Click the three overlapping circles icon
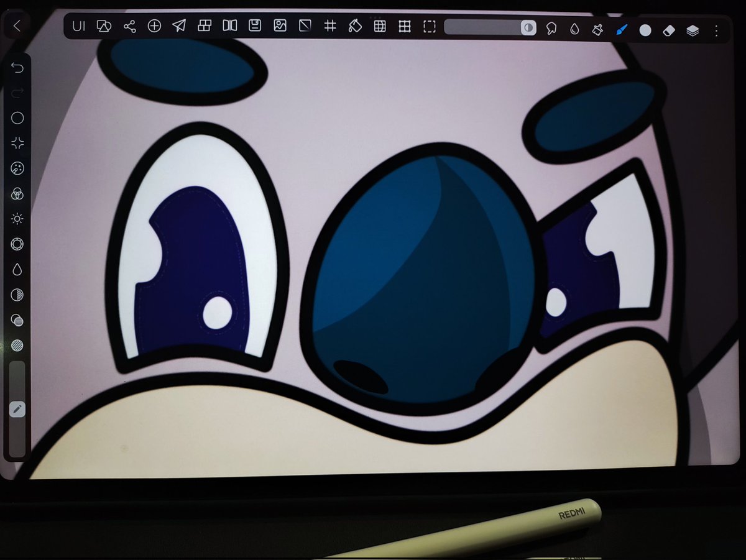The image size is (746, 560). (17, 193)
